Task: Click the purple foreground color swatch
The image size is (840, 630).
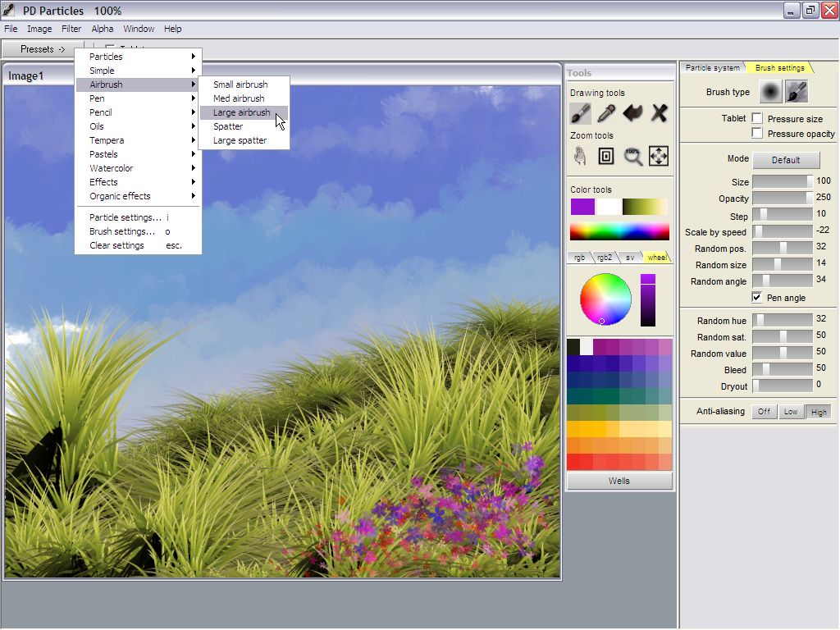Action: pyautogui.click(x=582, y=207)
